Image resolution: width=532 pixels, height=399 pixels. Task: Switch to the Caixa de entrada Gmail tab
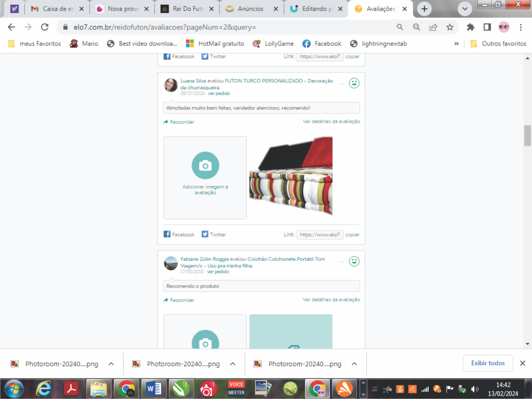pos(58,9)
